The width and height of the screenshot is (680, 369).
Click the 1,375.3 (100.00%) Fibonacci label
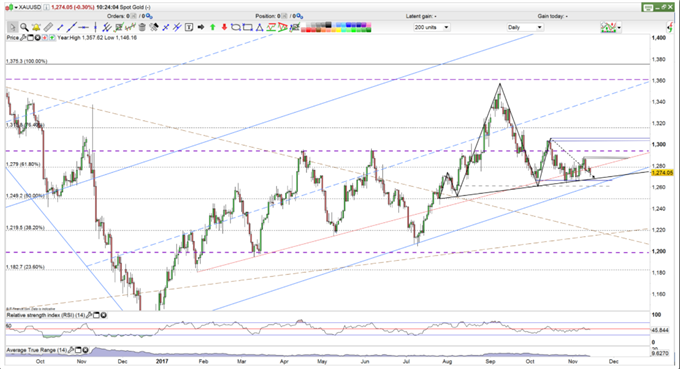click(26, 62)
